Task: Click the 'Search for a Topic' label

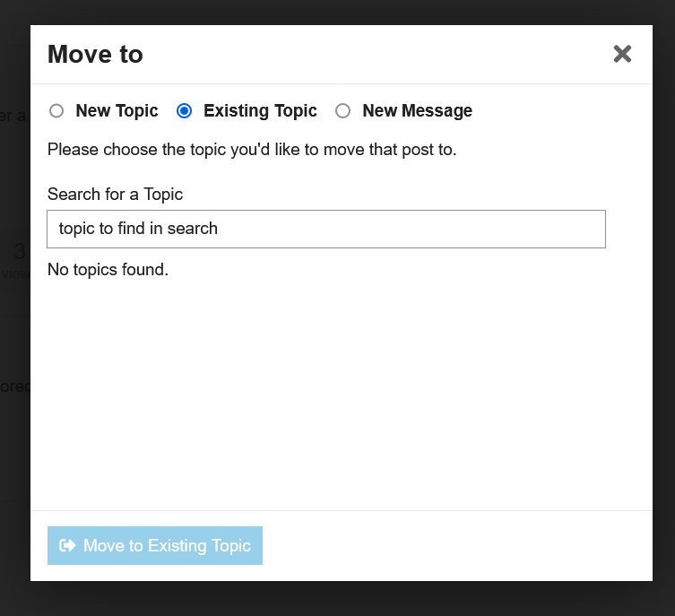Action: coord(115,195)
